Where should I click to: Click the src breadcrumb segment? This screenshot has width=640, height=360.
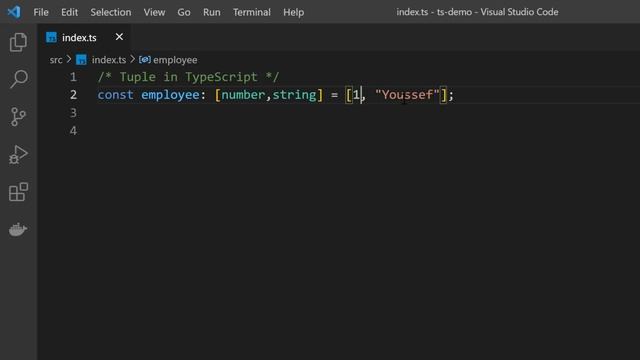tap(56, 60)
